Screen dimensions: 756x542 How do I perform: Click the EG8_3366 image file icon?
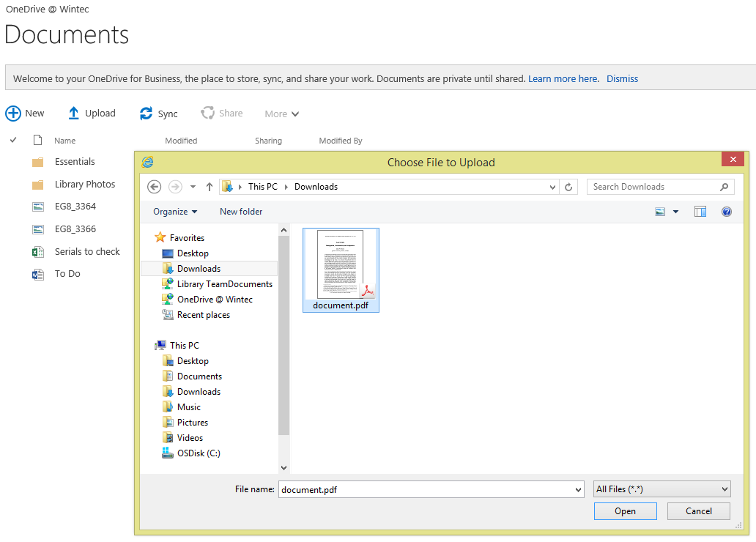tap(37, 229)
